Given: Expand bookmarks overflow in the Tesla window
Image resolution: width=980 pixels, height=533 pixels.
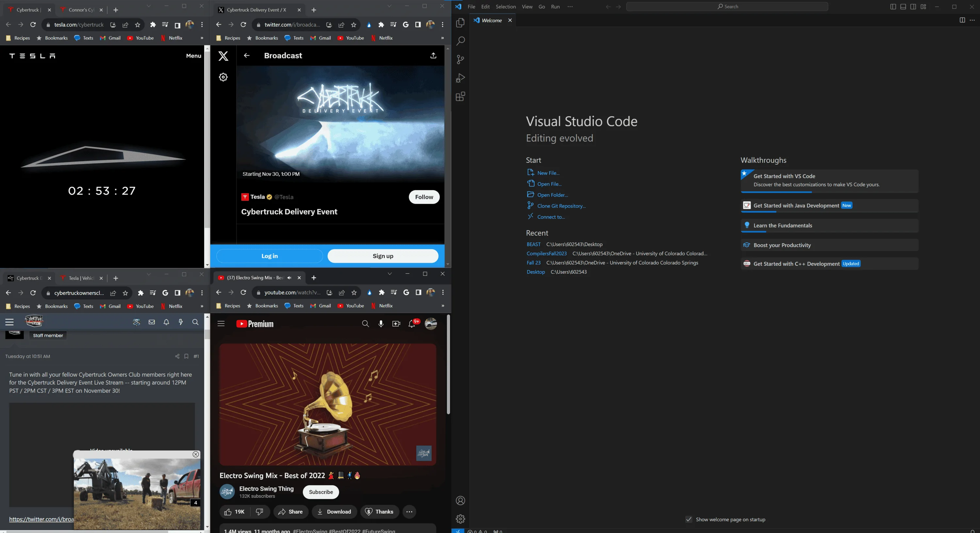Looking at the screenshot, I should pos(202,38).
